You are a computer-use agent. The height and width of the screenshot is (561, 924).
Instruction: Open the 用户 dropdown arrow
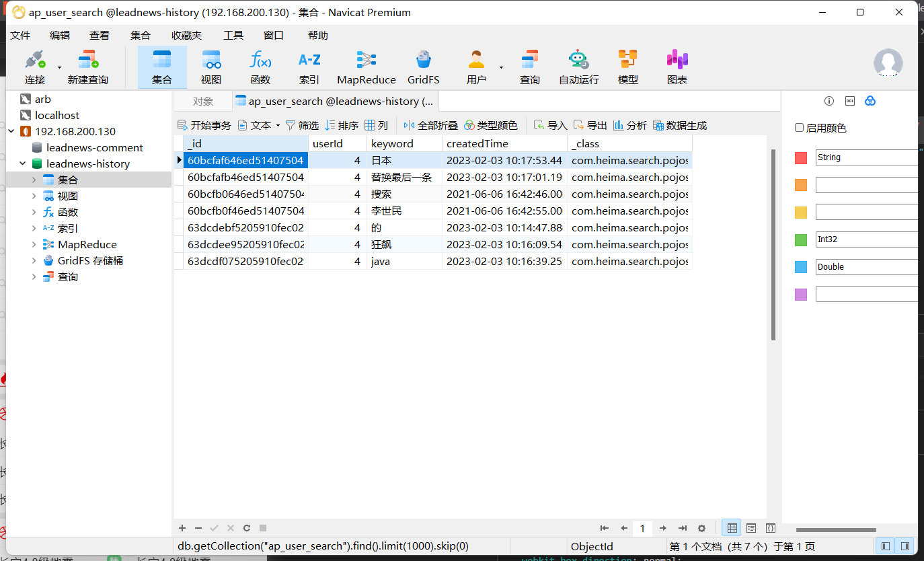(501, 67)
